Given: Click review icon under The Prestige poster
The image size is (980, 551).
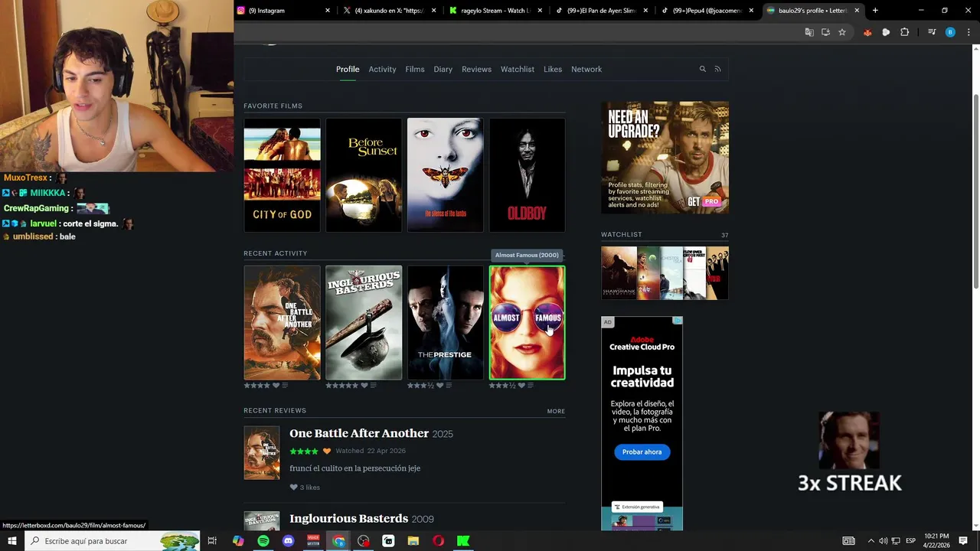Looking at the screenshot, I should 449,386.
